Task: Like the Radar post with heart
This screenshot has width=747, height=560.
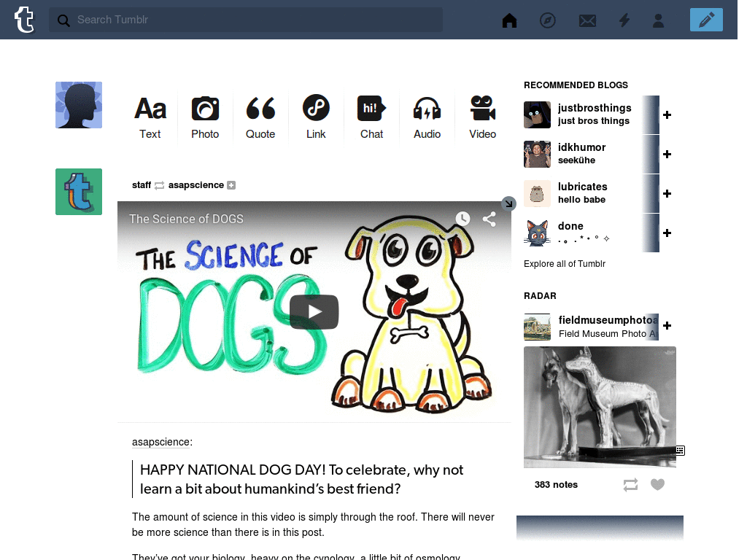Action: [657, 485]
